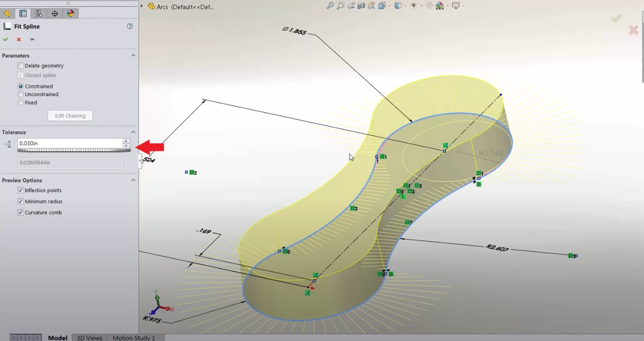Pin the Fit Spline panel open
This screenshot has height=341, width=644.
point(32,39)
